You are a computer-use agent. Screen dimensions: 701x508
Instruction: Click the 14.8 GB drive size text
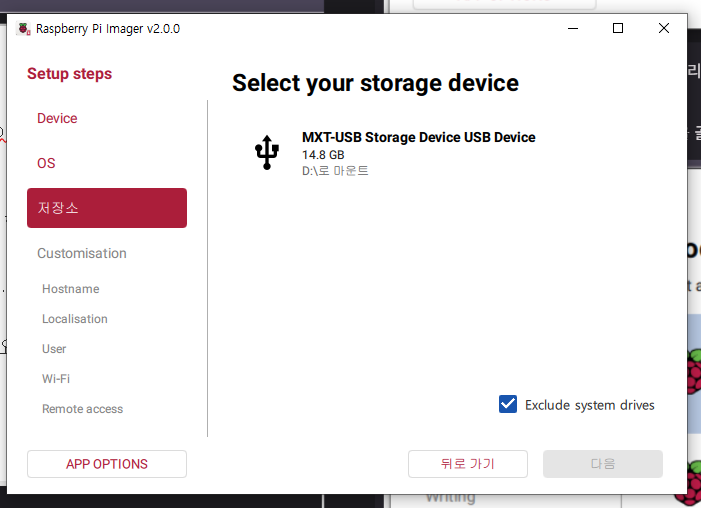[x=323, y=155]
